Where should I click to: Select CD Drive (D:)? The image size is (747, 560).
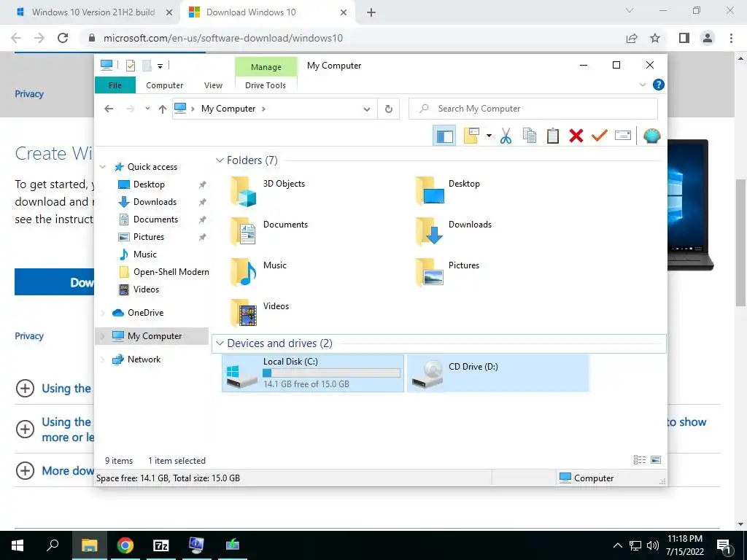[x=498, y=373]
